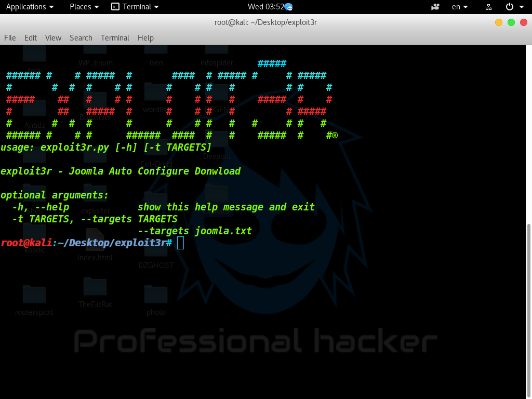Click the usage: exploit3r.py line
This screenshot has height=399, width=532.
[x=106, y=147]
